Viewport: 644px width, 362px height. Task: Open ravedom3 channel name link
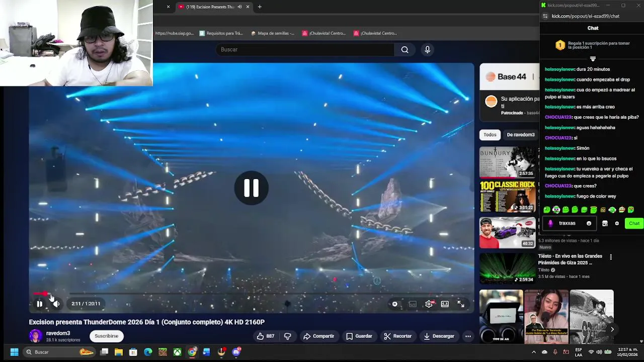pyautogui.click(x=58, y=333)
